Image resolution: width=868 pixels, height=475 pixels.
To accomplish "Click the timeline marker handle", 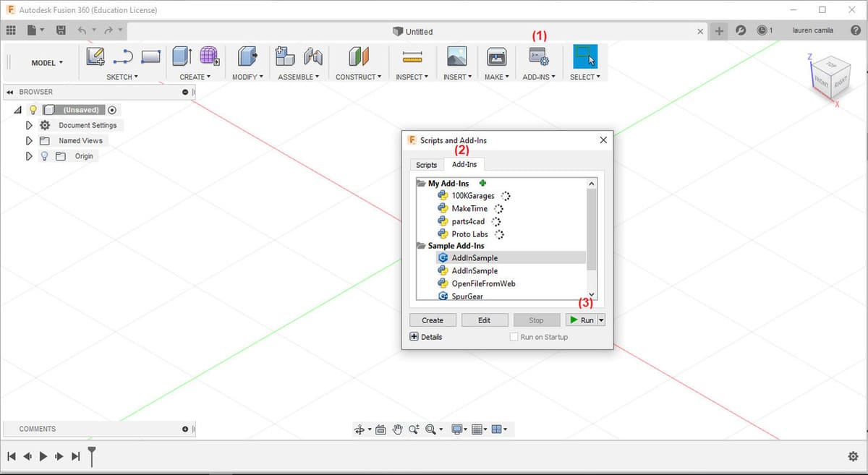I will coord(92,455).
